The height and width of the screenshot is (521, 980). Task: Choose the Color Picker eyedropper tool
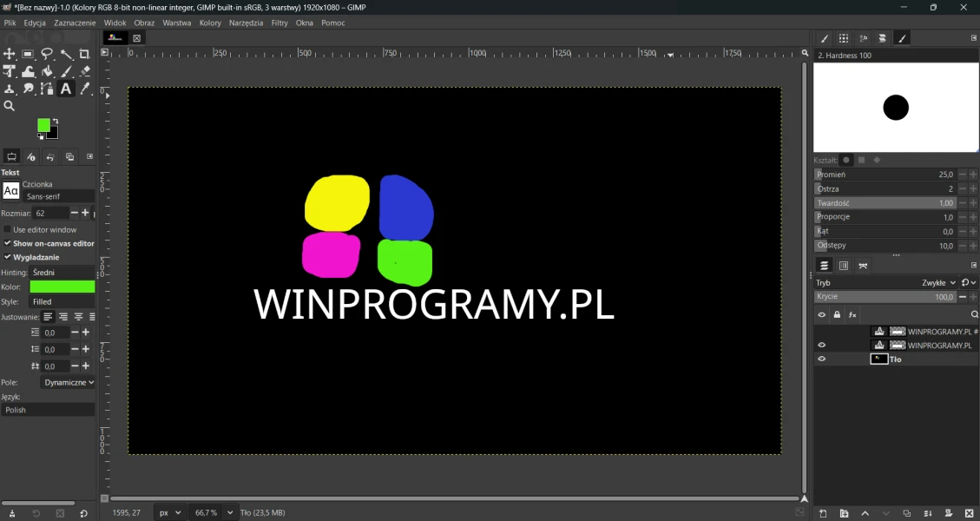[84, 89]
